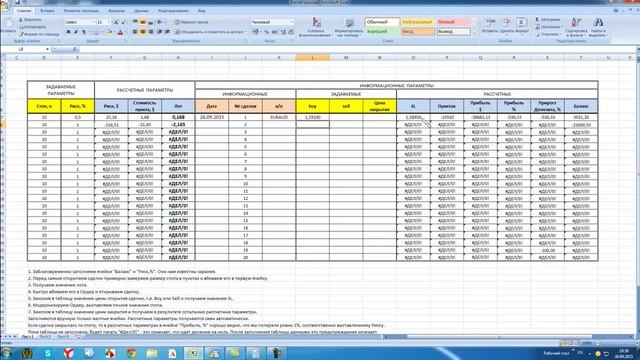Viewport: 640px width, 360px height.
Task: Click the insert function fx button
Action: click(x=75, y=49)
